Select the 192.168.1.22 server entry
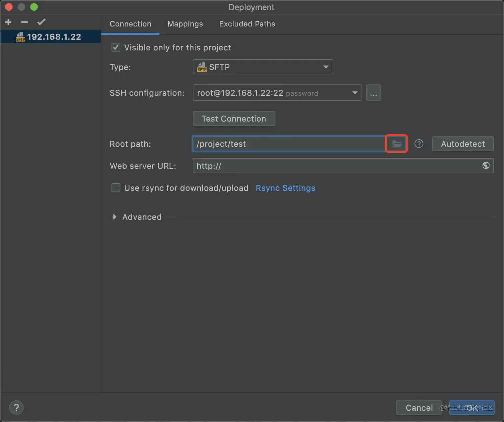 click(x=54, y=37)
